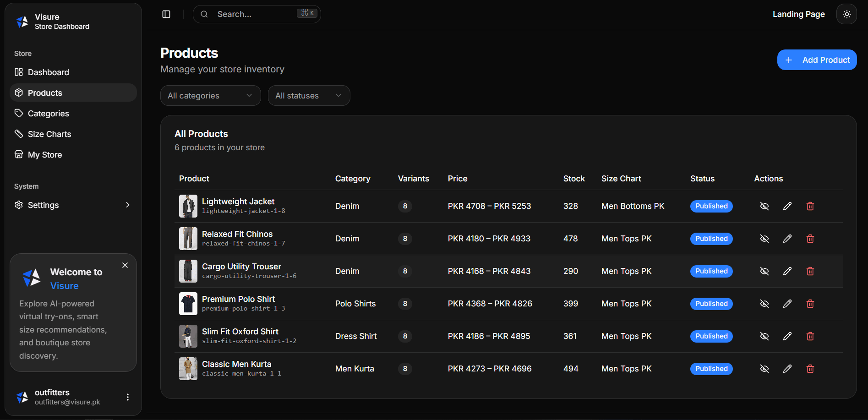Click the edit pencil for Lightweight Jacket

point(787,206)
